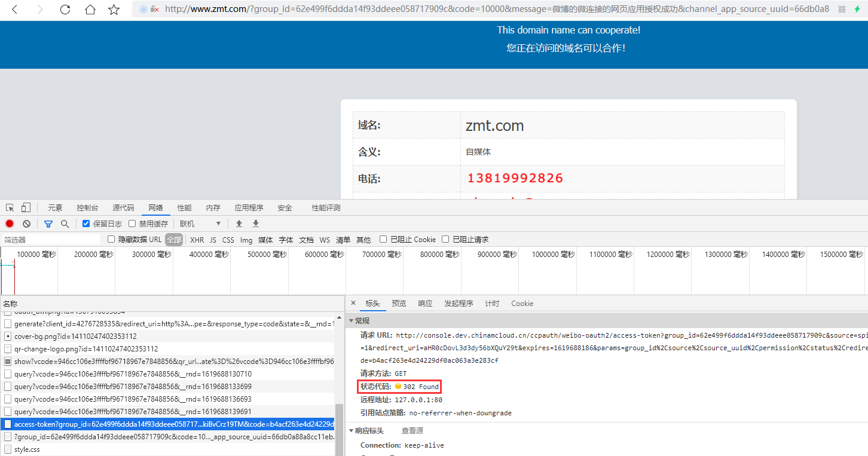The width and height of the screenshot is (868, 456).
Task: Clear the network log with the clear icon
Action: coord(26,224)
